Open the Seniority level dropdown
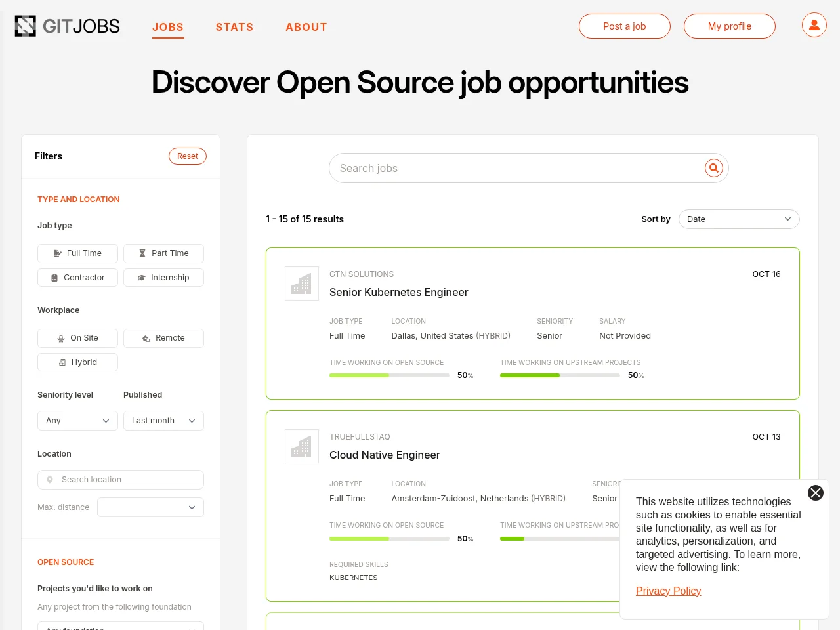 pyautogui.click(x=77, y=421)
